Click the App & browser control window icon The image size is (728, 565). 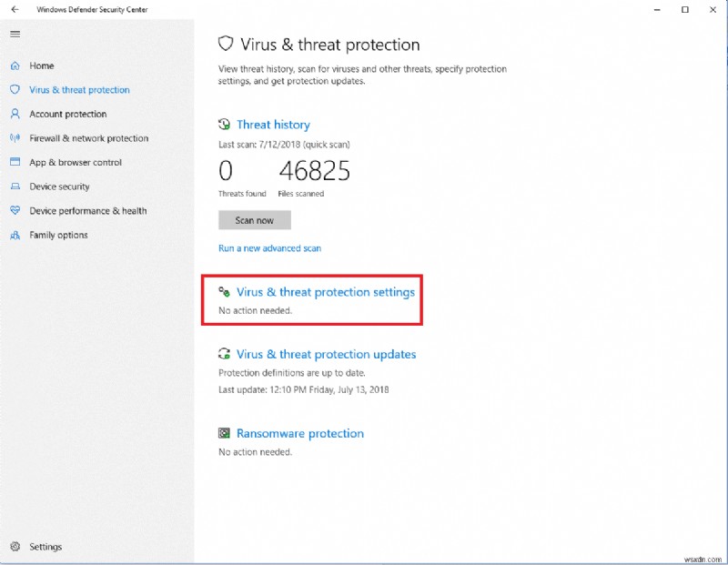tap(15, 162)
